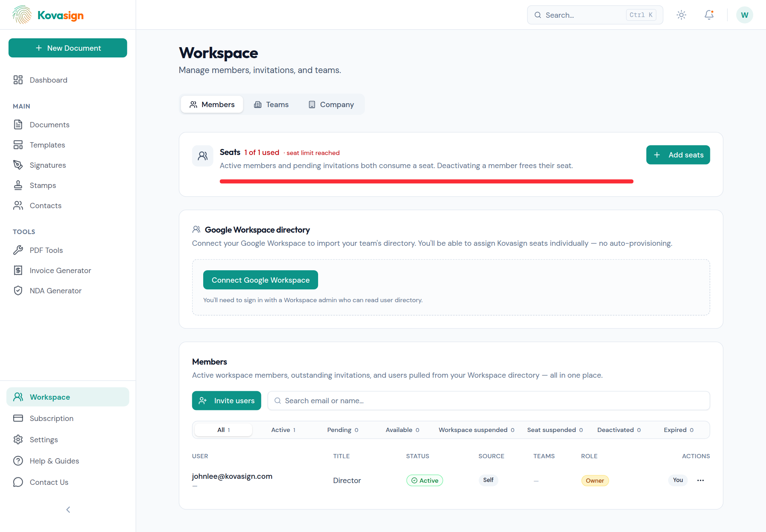Click the red seats usage bar
This screenshot has height=532, width=766.
pos(426,182)
